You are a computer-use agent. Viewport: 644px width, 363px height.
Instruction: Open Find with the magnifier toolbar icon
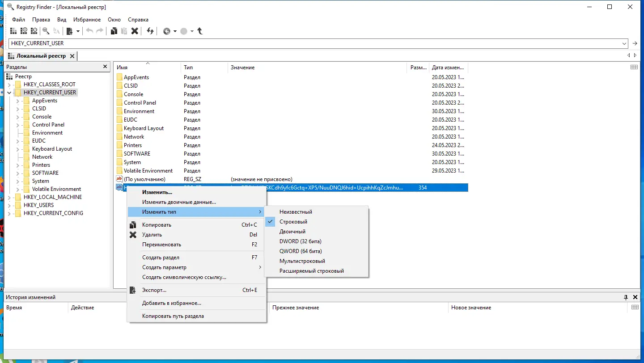[46, 31]
